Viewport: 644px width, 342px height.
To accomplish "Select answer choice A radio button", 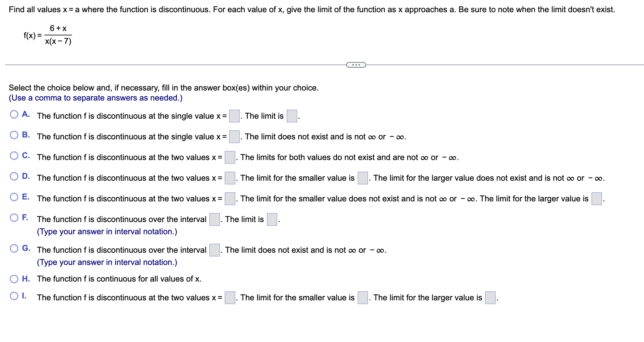I will tap(14, 115).
